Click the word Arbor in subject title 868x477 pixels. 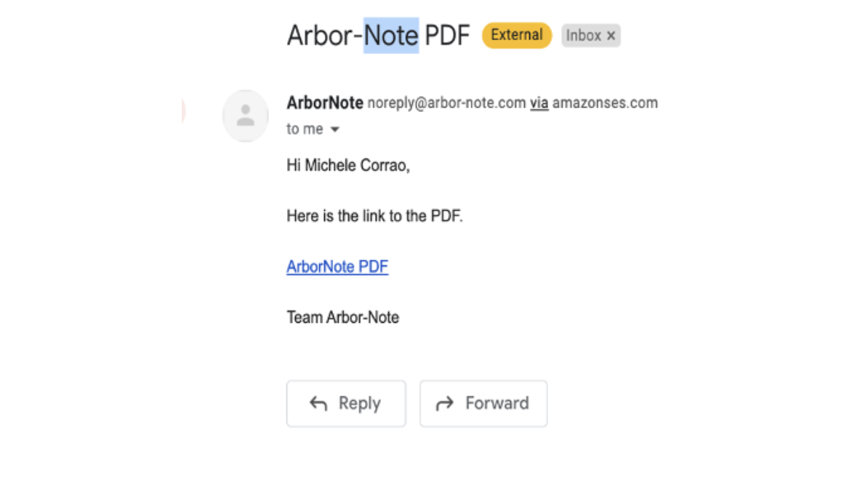pos(319,36)
